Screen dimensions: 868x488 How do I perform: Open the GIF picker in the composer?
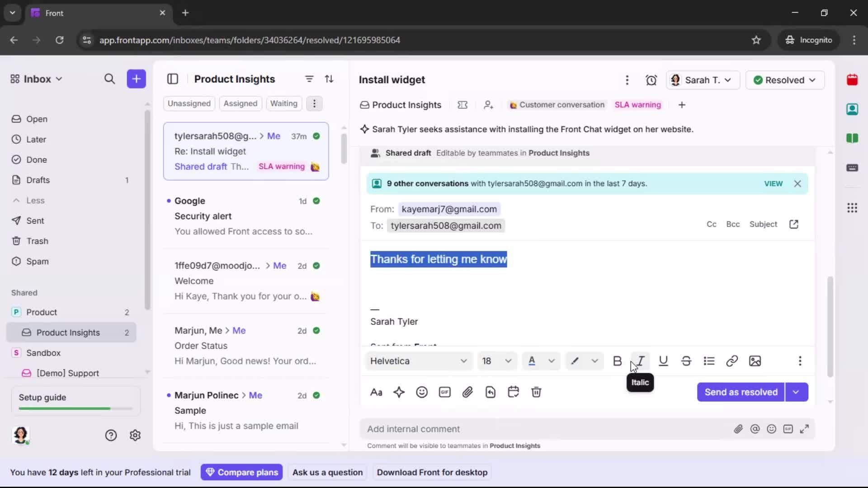(444, 392)
